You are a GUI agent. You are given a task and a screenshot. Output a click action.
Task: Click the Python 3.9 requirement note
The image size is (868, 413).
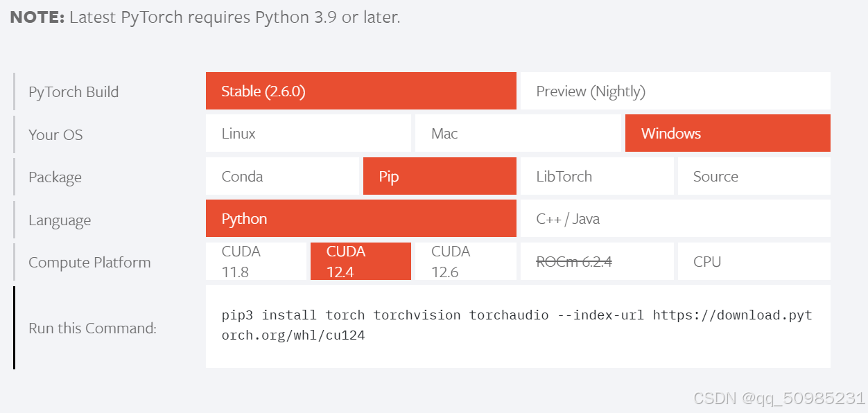[205, 17]
